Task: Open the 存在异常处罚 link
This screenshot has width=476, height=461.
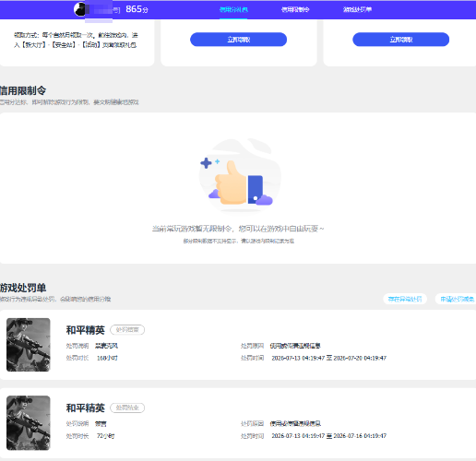Action: [405, 299]
